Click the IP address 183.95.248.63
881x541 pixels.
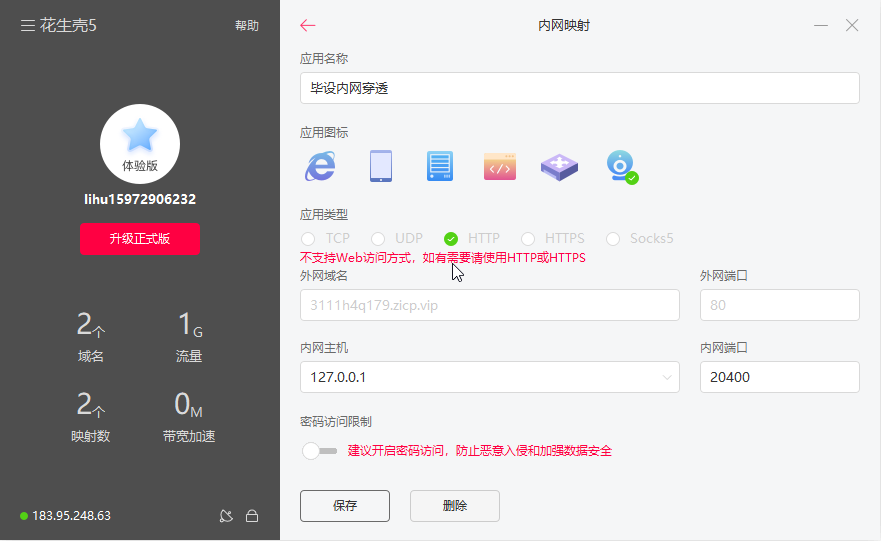71,516
